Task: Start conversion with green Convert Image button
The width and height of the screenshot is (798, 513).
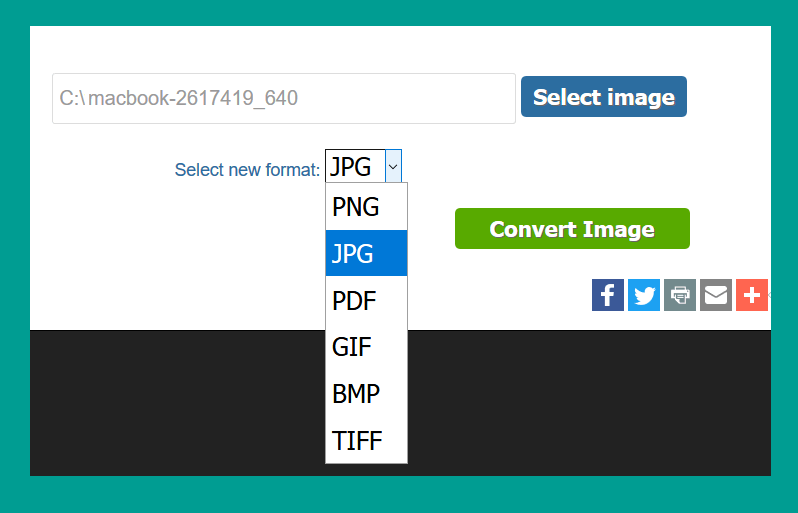Action: (572, 229)
